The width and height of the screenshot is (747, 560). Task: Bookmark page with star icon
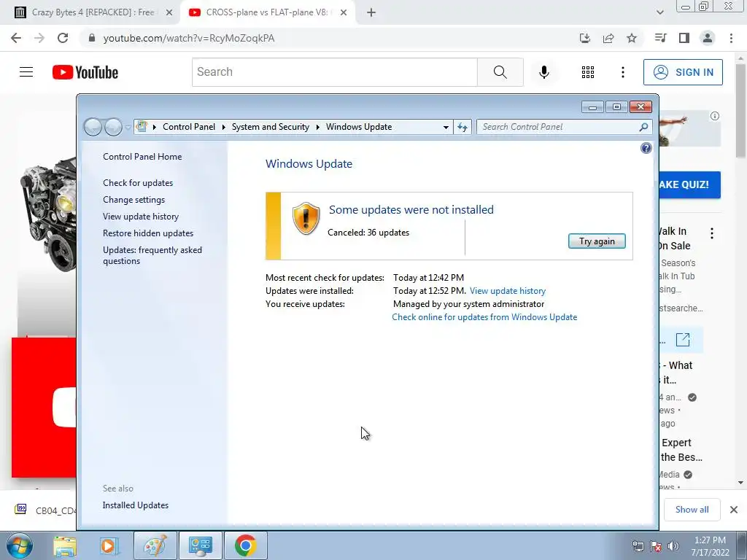pyautogui.click(x=631, y=38)
